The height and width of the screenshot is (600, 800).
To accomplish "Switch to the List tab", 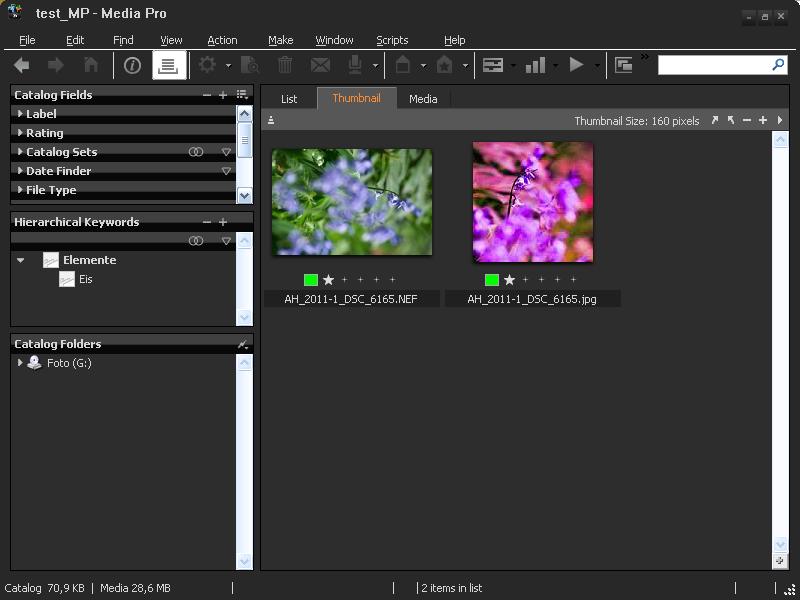I will pos(289,99).
